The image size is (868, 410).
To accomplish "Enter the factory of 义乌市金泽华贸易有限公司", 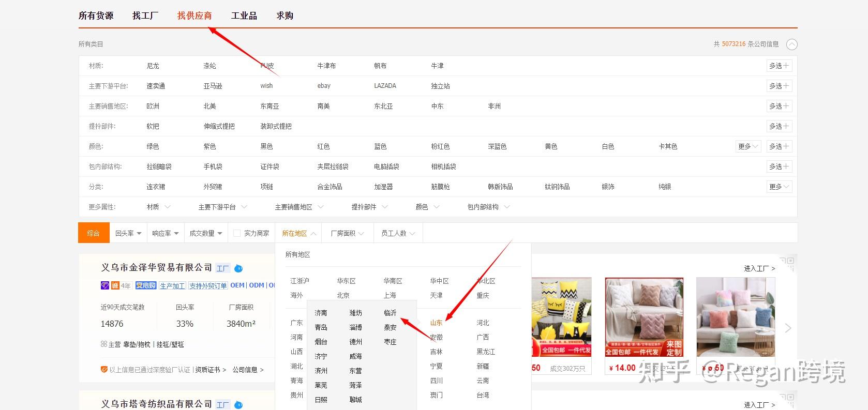I will 759,268.
